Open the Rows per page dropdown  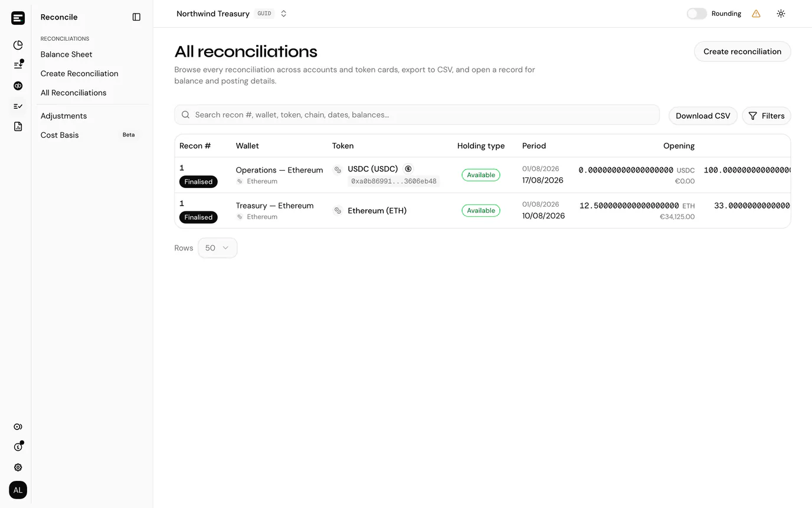pos(217,248)
